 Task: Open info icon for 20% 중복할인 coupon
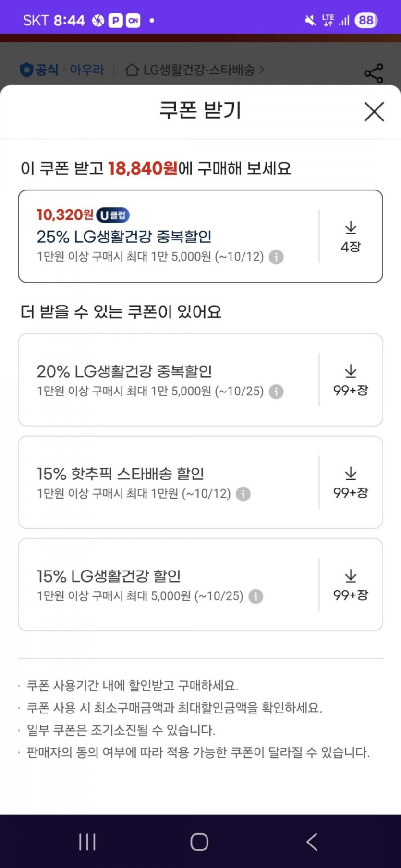click(276, 392)
